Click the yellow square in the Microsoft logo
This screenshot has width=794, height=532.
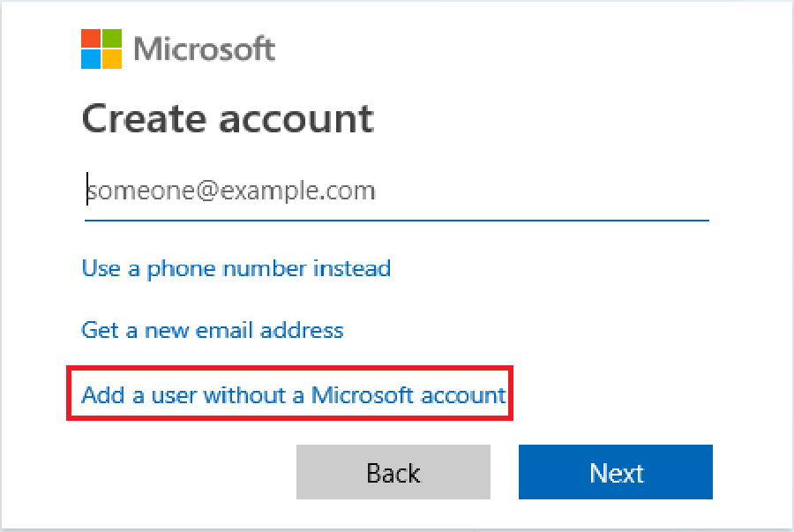112,59
